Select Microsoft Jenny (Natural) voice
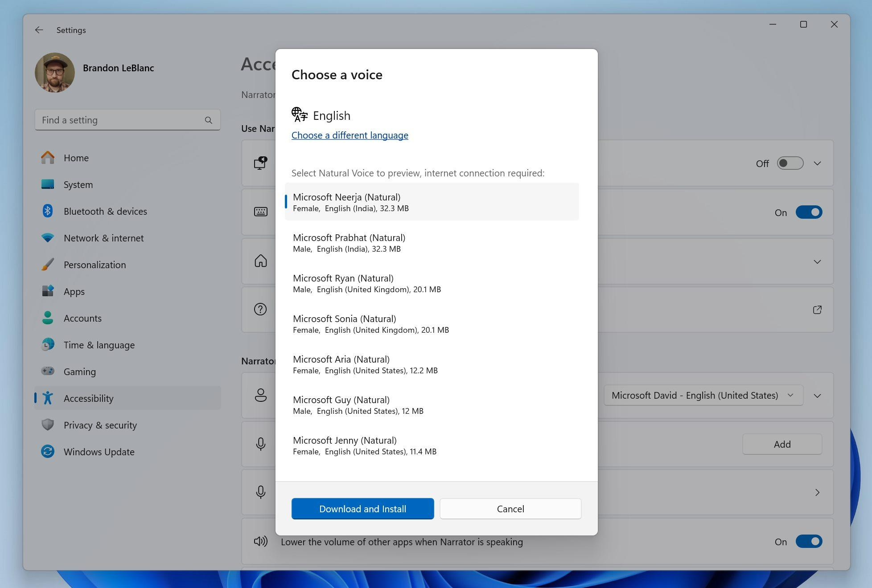 coord(436,445)
